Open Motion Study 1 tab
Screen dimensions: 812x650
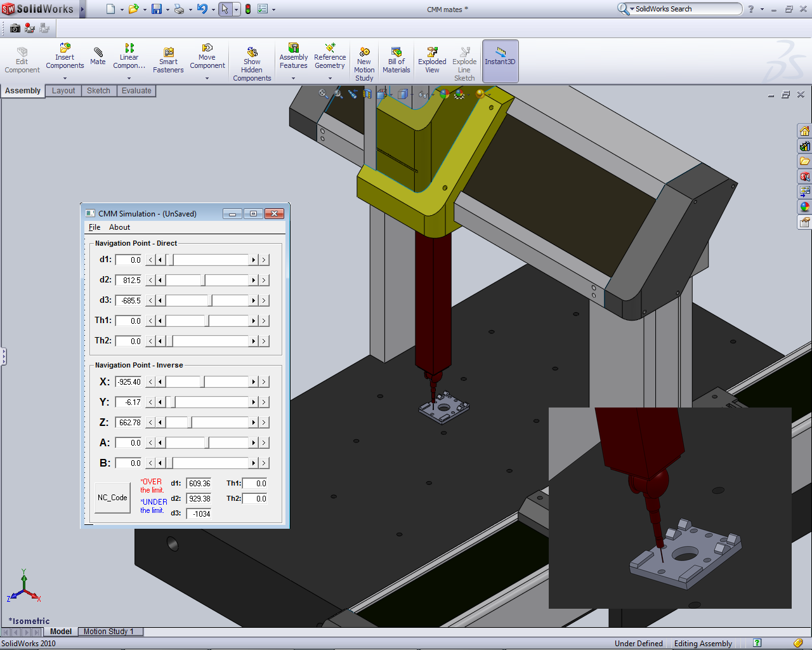coord(110,632)
